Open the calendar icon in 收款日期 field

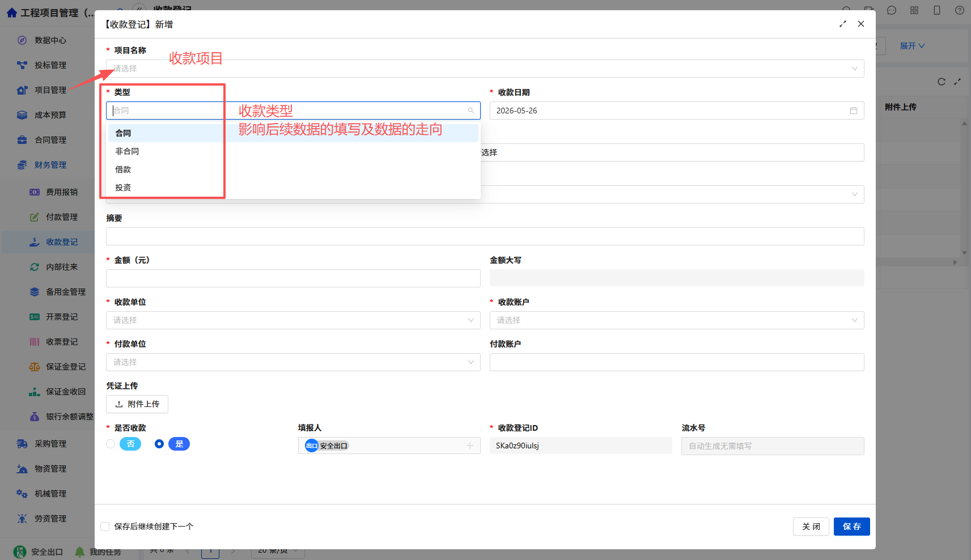(x=853, y=111)
